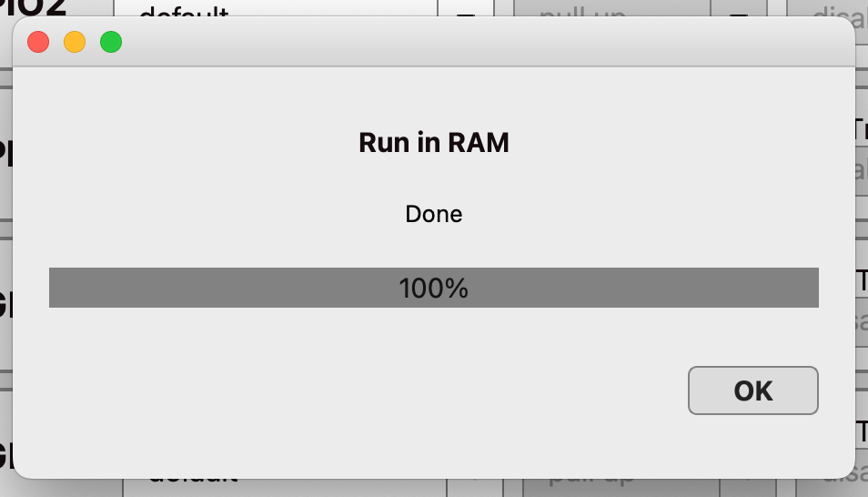Open the bottom 'default' dropdown below dialog
Viewport: 868px width, 497px height.
coord(282,486)
